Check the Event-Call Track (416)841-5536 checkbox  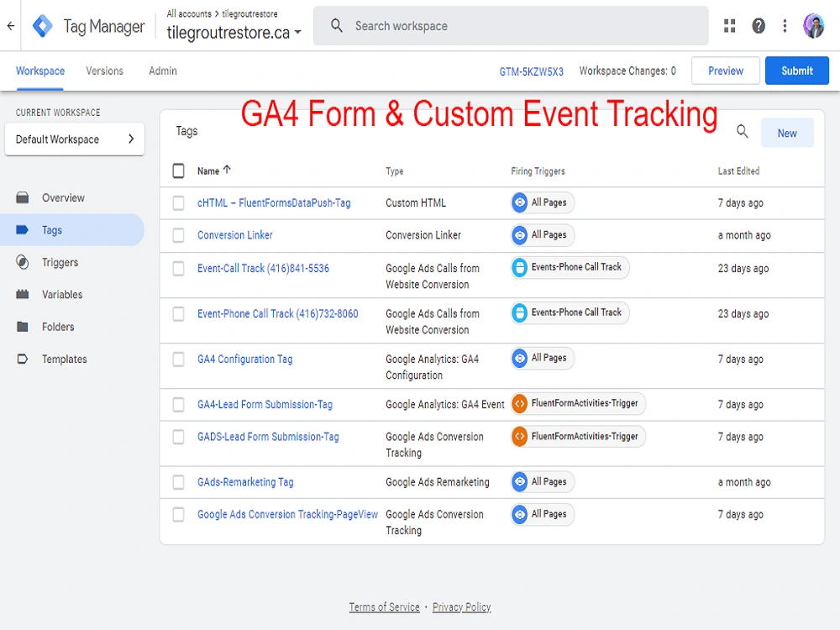[x=178, y=269]
